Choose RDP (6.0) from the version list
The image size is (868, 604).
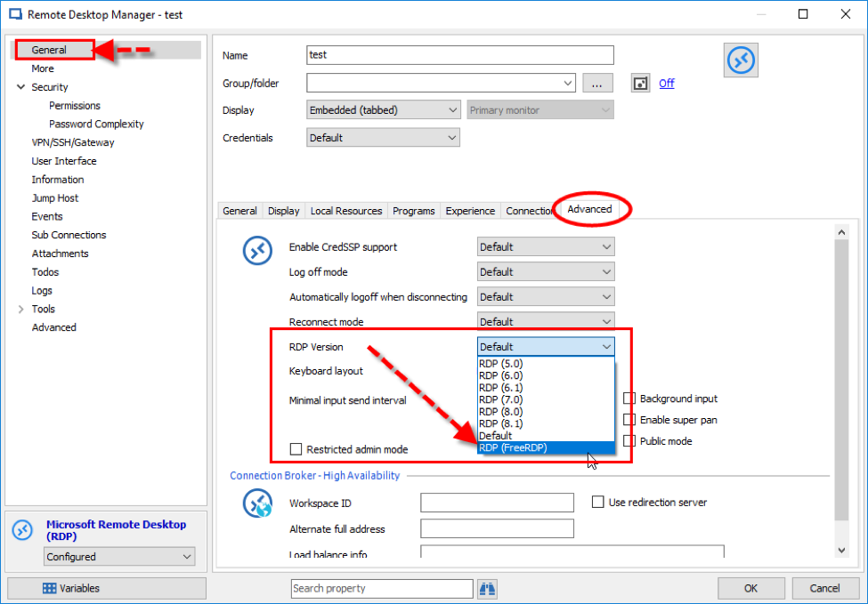546,375
